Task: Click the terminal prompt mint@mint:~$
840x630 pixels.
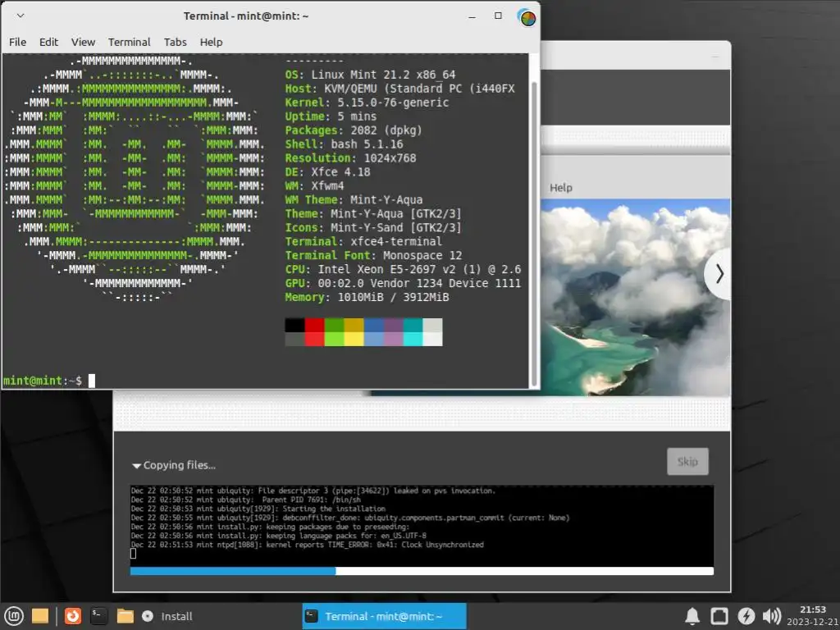Action: pos(43,381)
